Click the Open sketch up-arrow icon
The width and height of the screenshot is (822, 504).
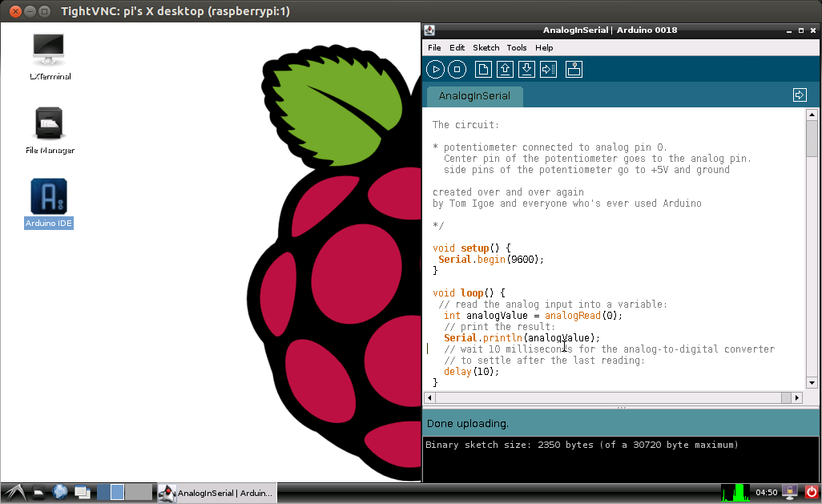point(505,70)
